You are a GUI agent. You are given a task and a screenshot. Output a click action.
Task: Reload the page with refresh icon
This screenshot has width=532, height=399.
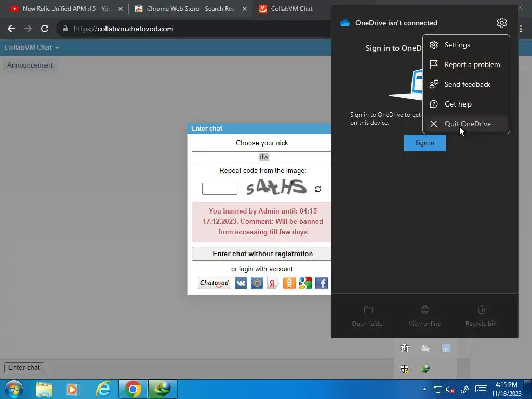click(x=45, y=29)
